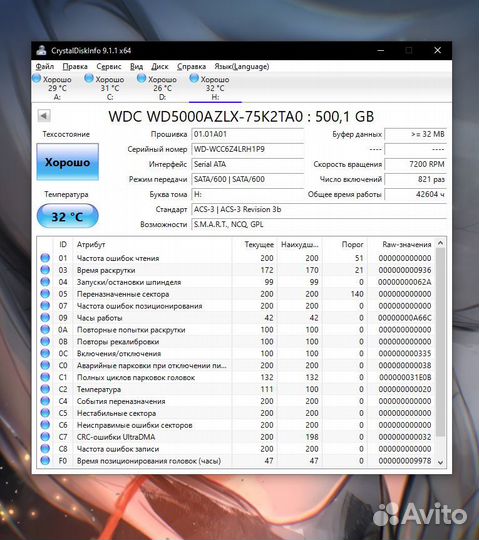Click the SATA/600 transfer mode field
This screenshot has height=540, width=479.
(248, 179)
